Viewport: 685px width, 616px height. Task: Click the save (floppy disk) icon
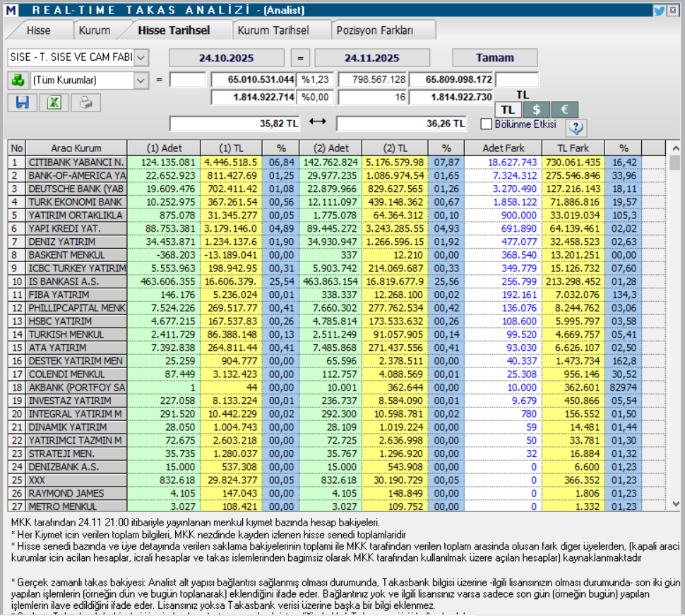tap(21, 103)
